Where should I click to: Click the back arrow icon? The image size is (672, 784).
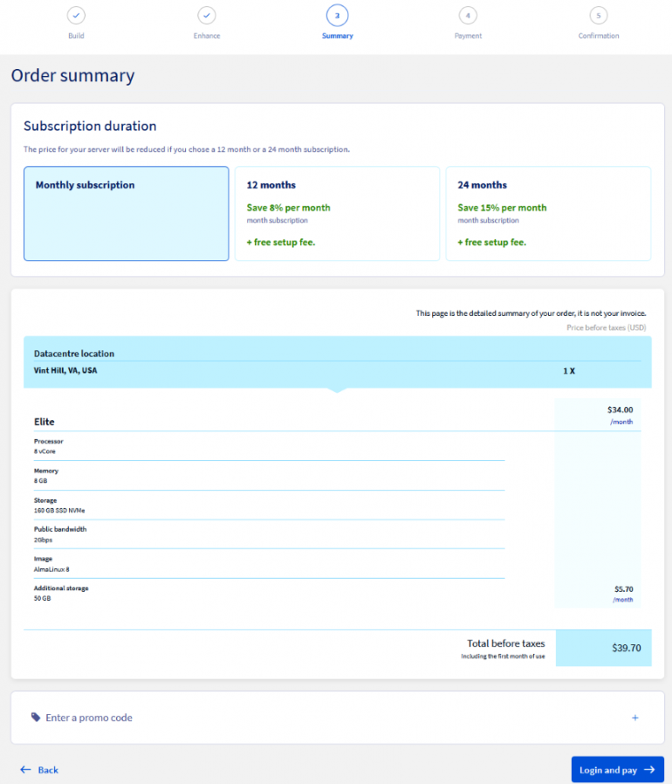pyautogui.click(x=25, y=770)
